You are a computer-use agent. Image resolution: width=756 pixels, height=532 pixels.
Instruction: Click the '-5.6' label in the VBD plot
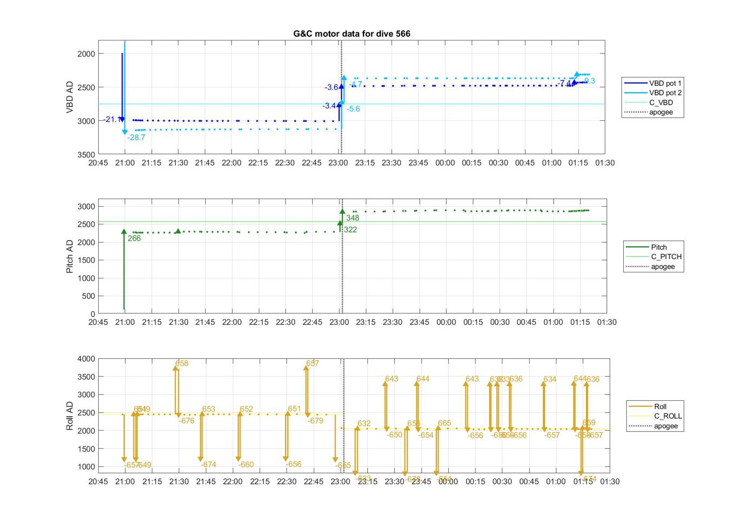click(x=353, y=108)
